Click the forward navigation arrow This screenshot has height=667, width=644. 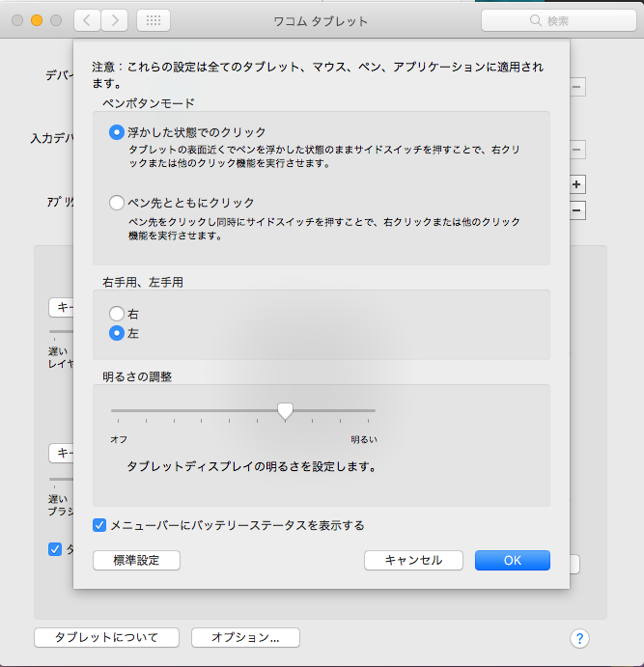pos(114,20)
